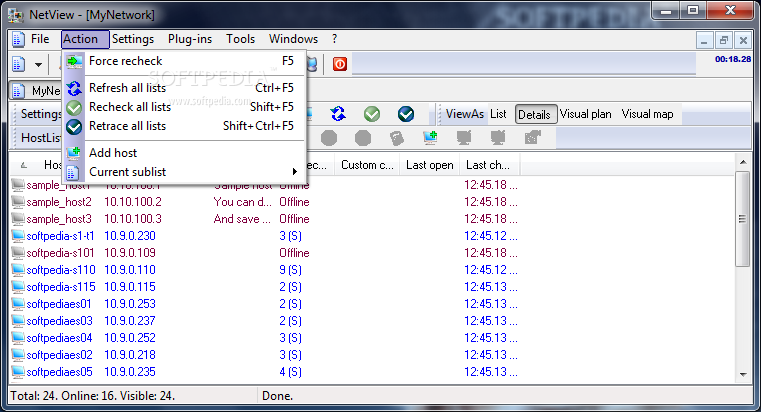The height and width of the screenshot is (412, 761).
Task: Click IP address 10.10.100.3
Action: click(133, 219)
